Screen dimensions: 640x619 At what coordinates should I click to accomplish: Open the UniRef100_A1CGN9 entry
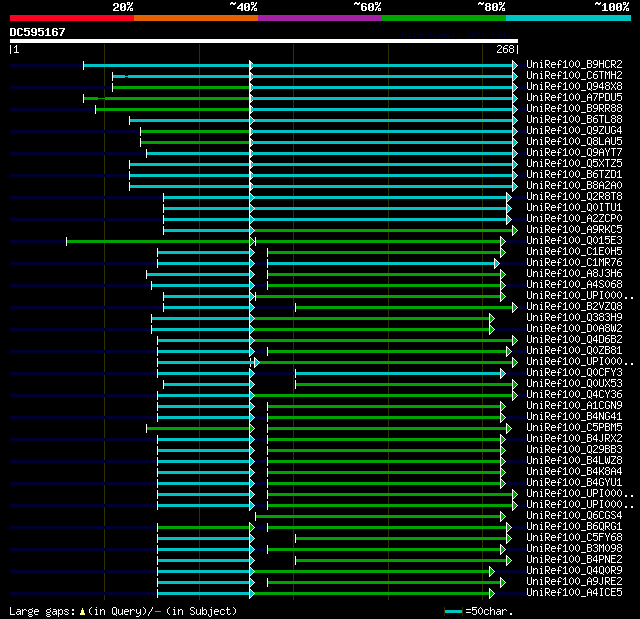click(x=574, y=406)
